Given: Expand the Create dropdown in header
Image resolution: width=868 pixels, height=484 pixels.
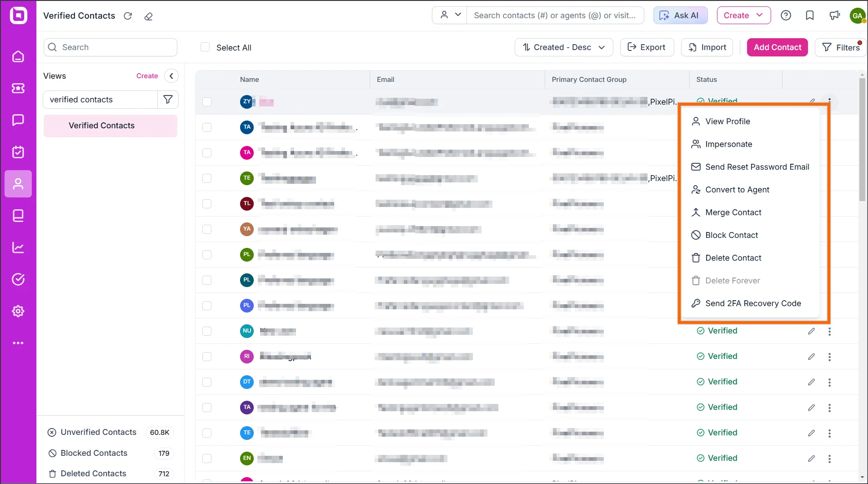Looking at the screenshot, I should 744,15.
